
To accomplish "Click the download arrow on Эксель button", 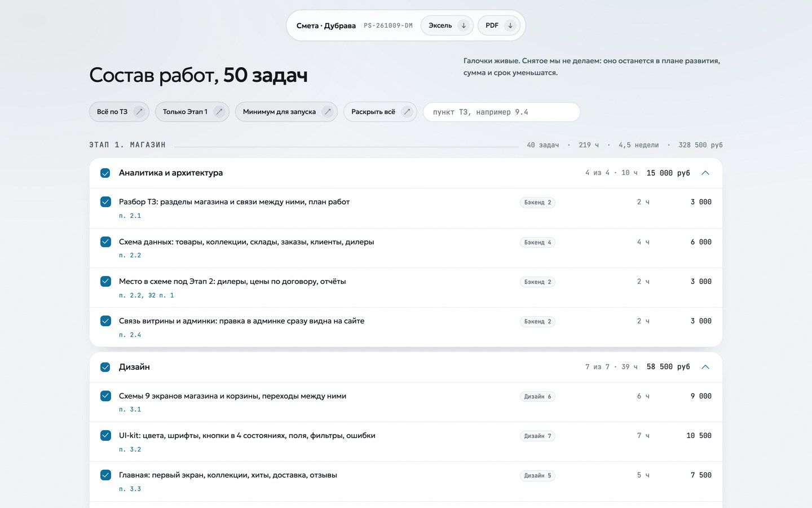I will 464,25.
